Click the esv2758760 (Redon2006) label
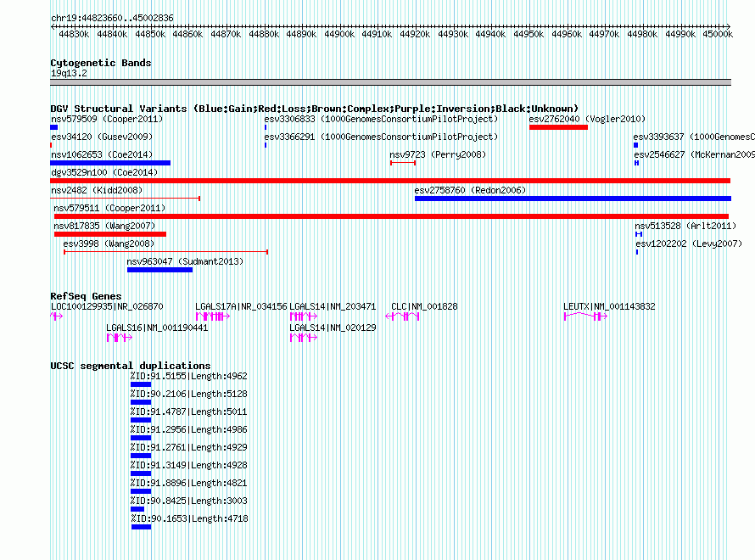755x560 pixels. pos(470,190)
